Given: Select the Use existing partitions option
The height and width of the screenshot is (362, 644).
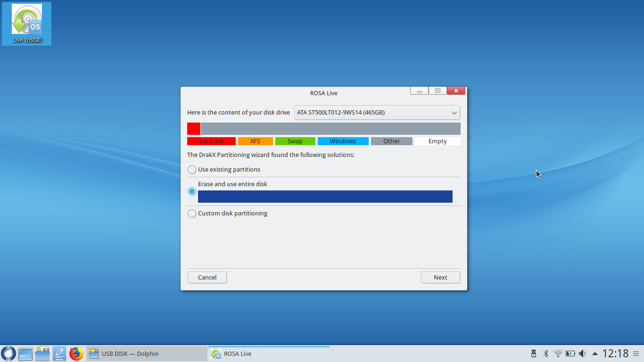Looking at the screenshot, I should [x=224, y=170].
